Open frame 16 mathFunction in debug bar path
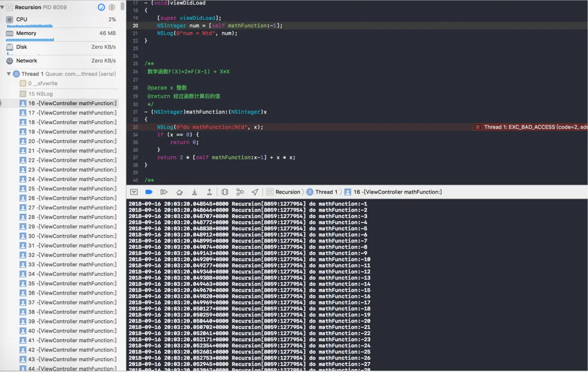588x372 pixels. [x=393, y=192]
